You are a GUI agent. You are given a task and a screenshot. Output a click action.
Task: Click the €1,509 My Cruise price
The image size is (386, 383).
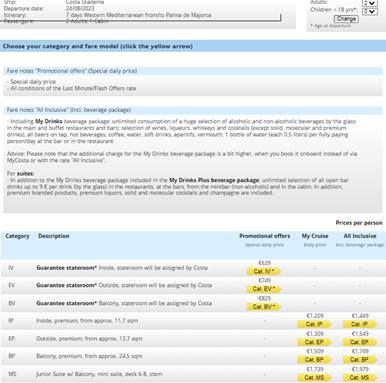tap(315, 351)
